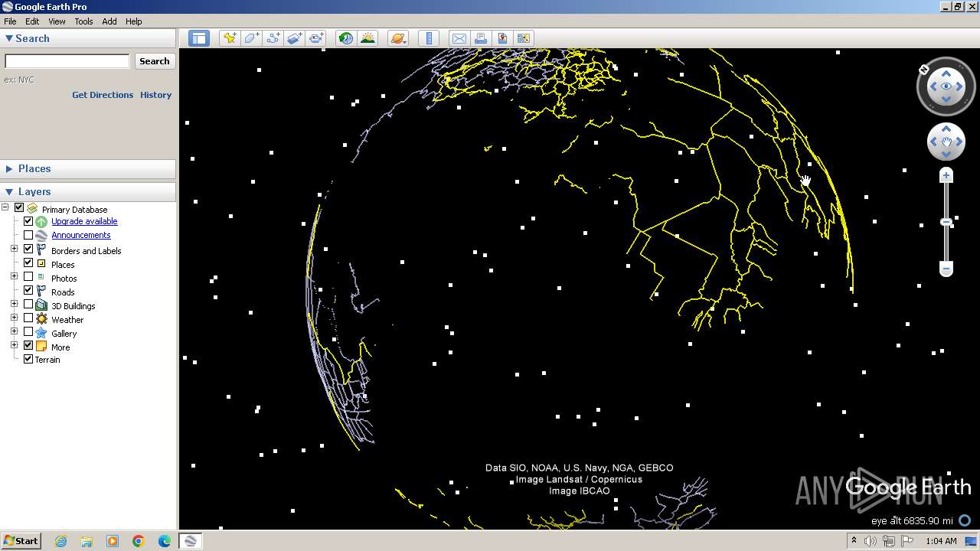
Task: Uncheck the Roads layer checkbox
Action: pyautogui.click(x=28, y=291)
